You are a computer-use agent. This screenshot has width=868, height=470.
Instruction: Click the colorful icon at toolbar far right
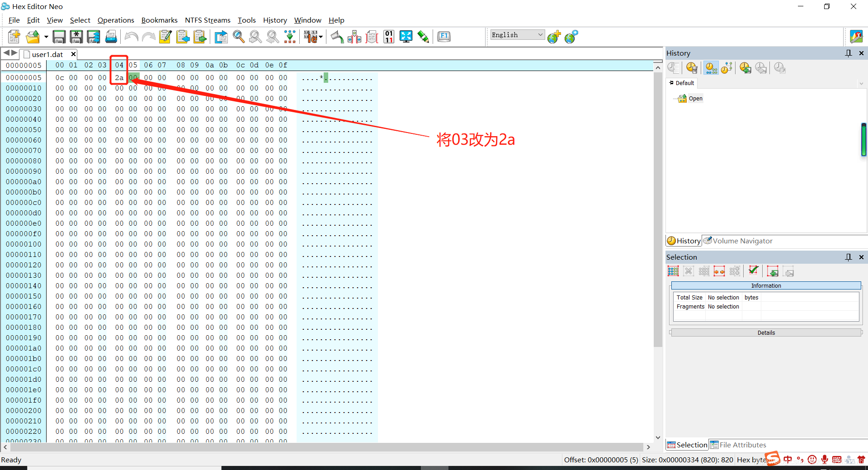(x=856, y=36)
